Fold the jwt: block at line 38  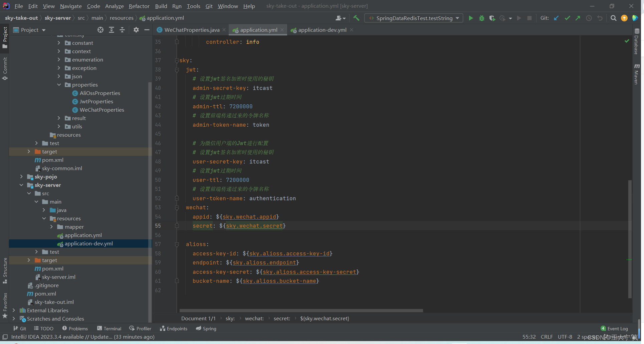(x=177, y=70)
